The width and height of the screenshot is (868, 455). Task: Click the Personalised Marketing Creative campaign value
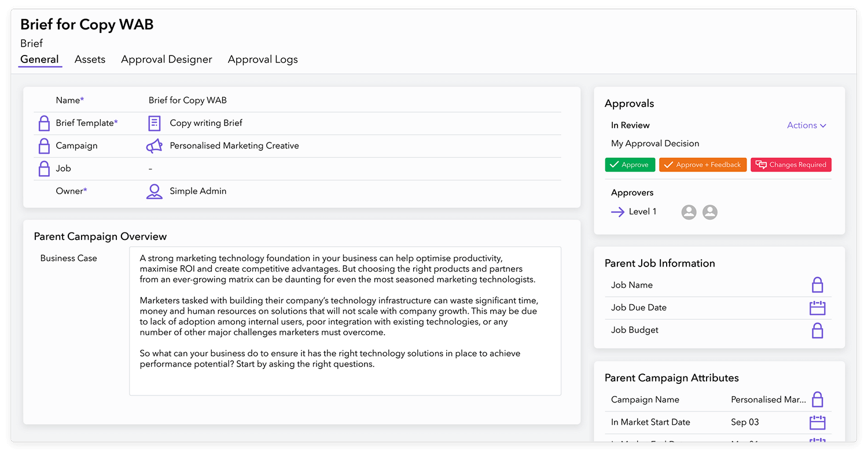234,146
